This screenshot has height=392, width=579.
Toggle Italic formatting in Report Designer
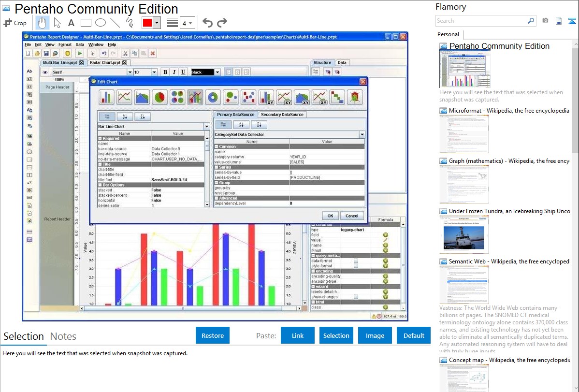(x=174, y=72)
